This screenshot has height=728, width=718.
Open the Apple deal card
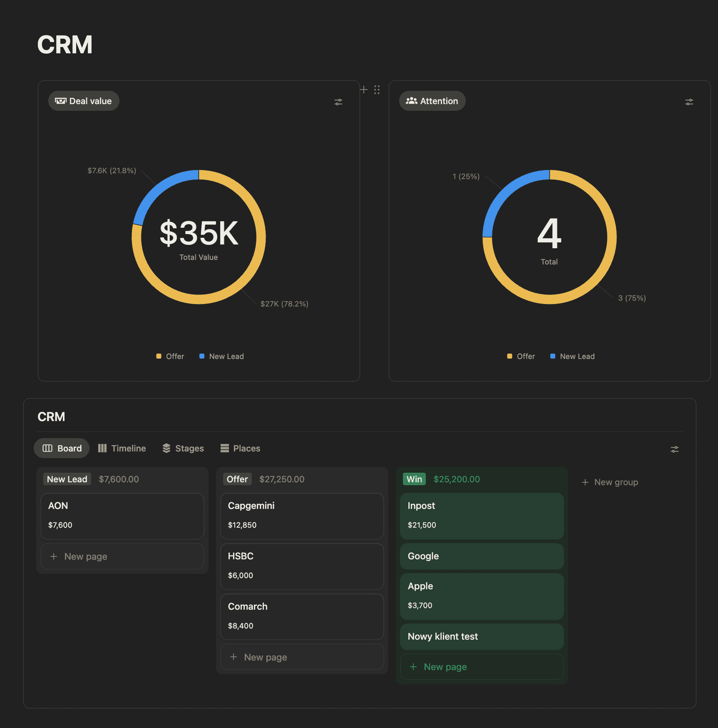[x=482, y=596]
